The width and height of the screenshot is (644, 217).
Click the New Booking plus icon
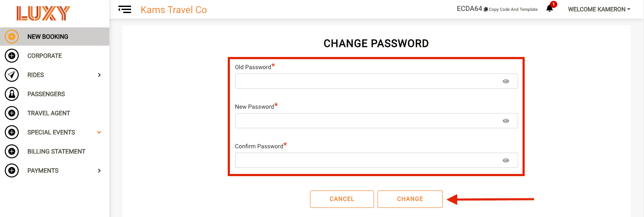[x=12, y=37]
